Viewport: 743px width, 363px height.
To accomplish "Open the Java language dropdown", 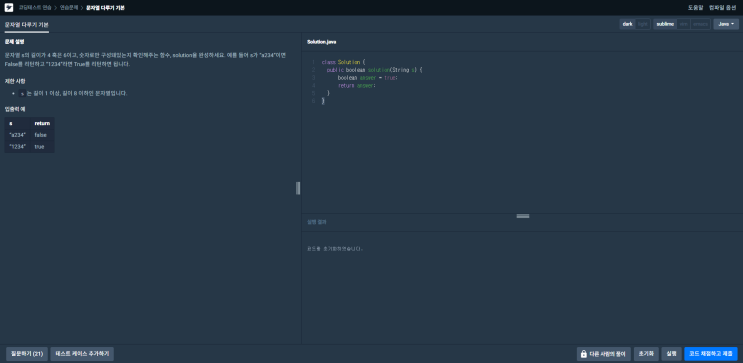I will (x=726, y=24).
